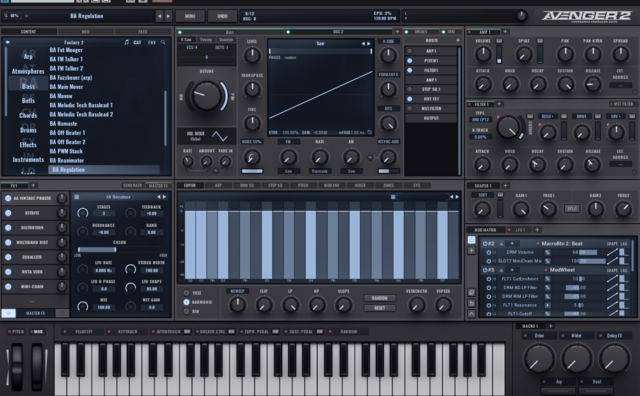The image size is (640, 396).
Task: Add new LFO tab with plus icon
Action: (x=537, y=230)
